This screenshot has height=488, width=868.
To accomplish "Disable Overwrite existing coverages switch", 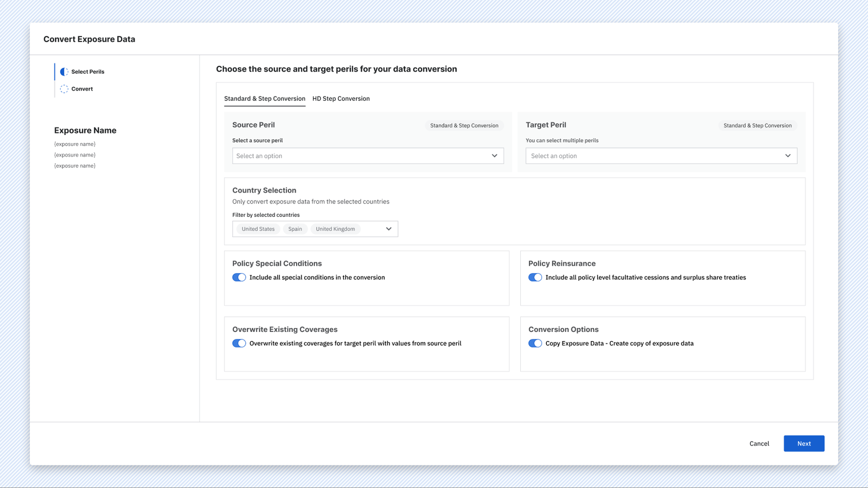I will coord(239,343).
